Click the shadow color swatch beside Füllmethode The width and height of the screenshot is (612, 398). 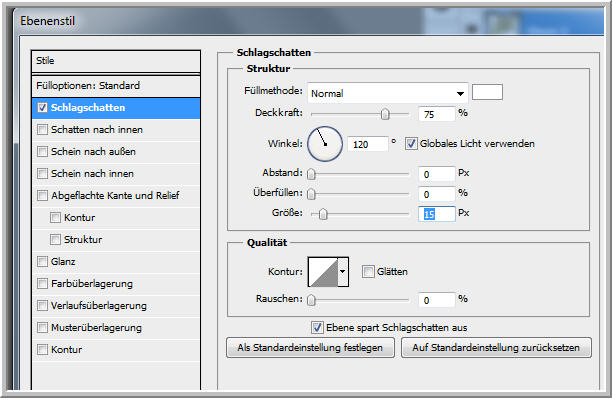click(x=487, y=92)
